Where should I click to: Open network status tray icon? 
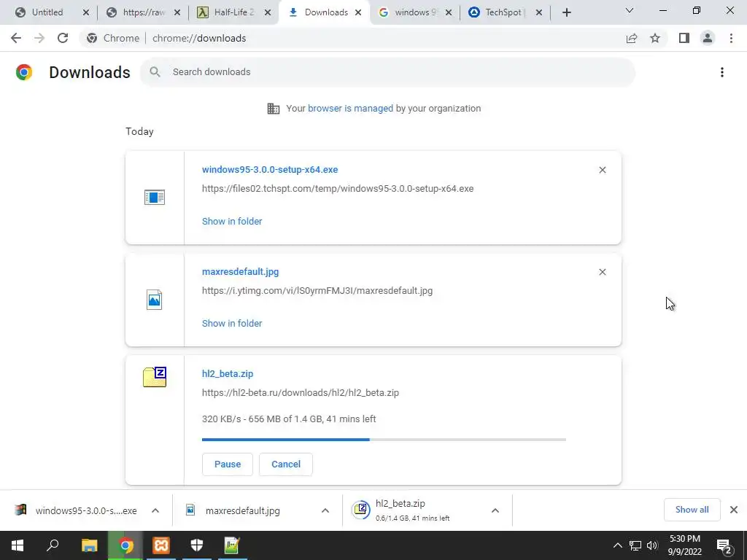pyautogui.click(x=635, y=545)
